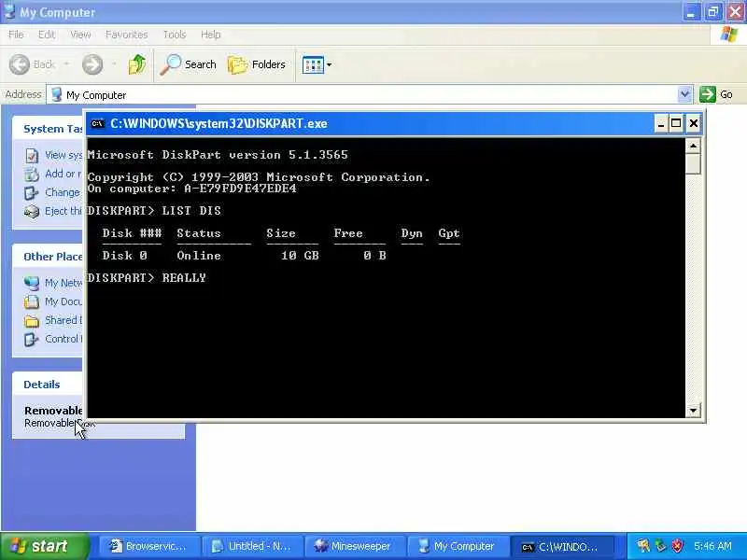Click the DISKPART scrollbar up arrow
The image size is (747, 560).
[693, 146]
